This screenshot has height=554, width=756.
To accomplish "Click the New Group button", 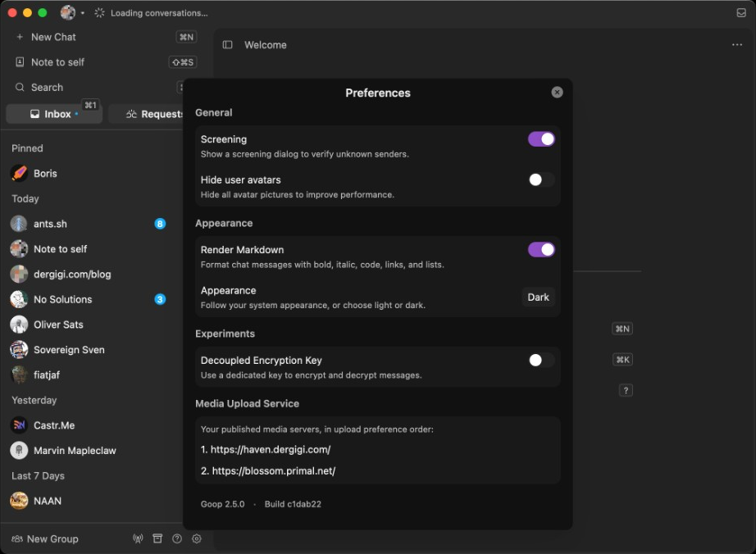I will [x=45, y=538].
